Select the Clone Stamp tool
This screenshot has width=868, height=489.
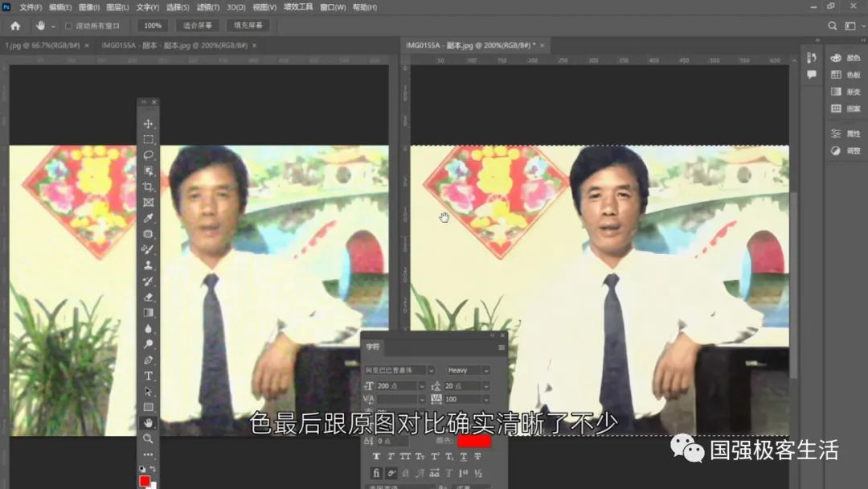tap(148, 265)
